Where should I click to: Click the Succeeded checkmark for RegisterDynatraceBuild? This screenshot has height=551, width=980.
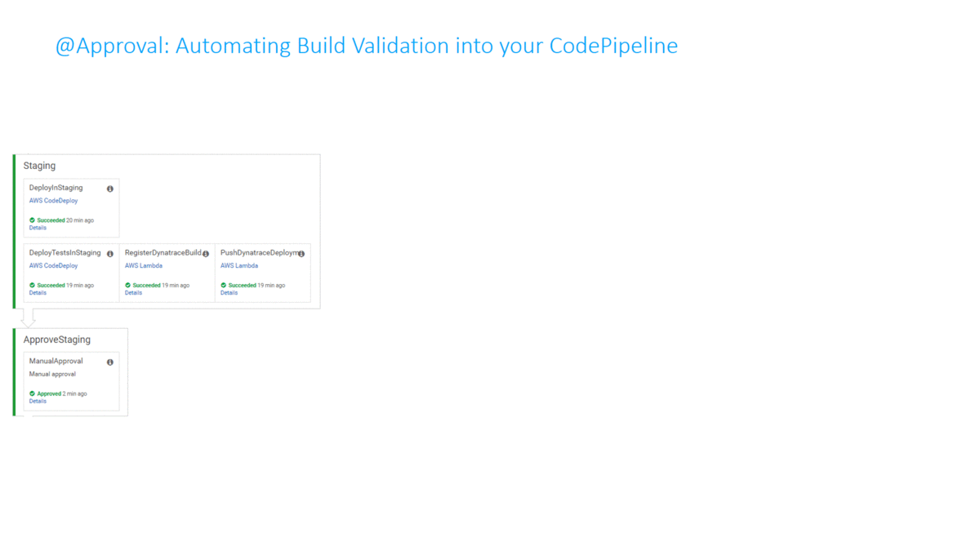128,285
